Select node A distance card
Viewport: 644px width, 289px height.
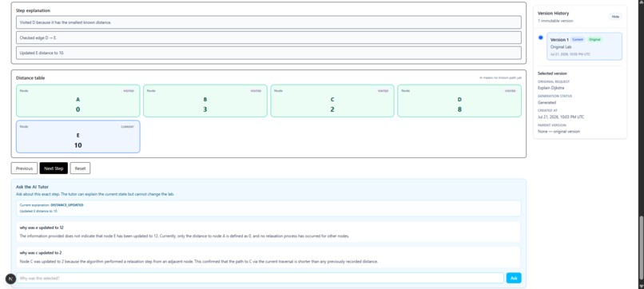click(78, 101)
